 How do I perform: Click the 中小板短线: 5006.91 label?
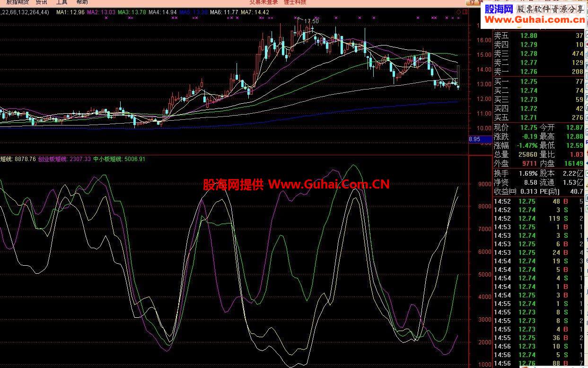tap(119, 159)
